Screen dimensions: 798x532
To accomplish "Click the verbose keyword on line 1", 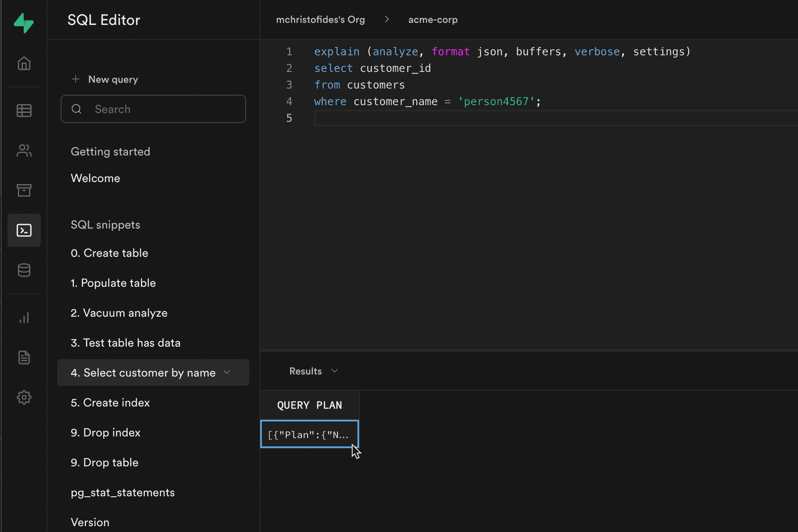I will 597,52.
